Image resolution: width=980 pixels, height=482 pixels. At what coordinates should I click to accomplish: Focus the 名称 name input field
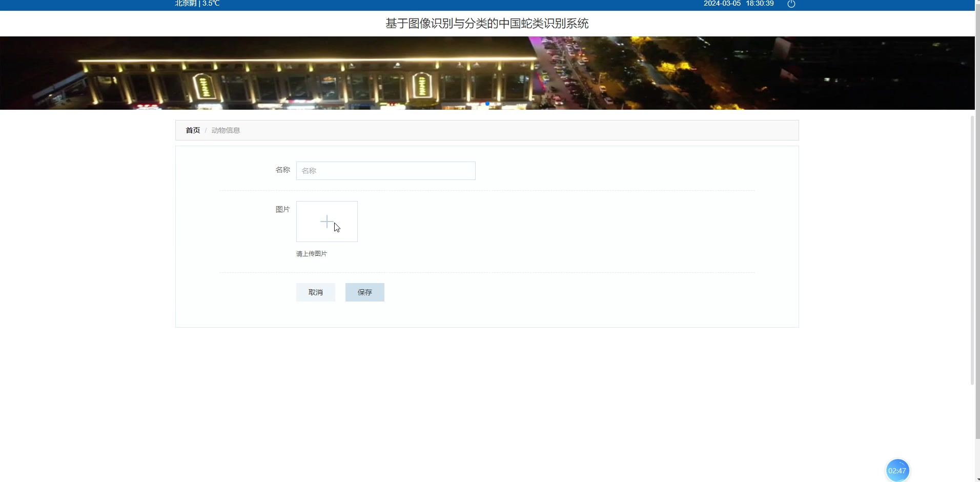tap(386, 171)
